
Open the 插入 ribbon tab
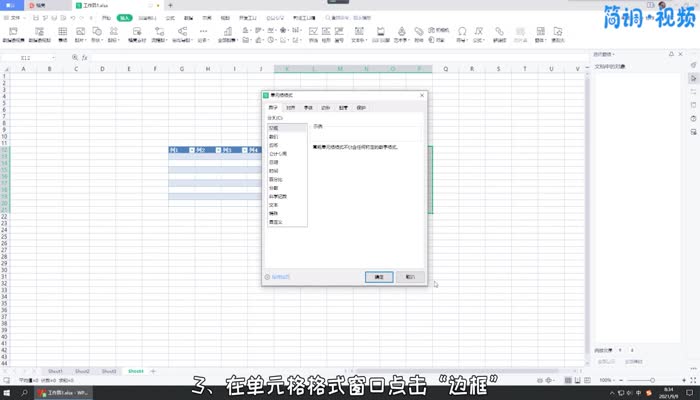click(124, 18)
